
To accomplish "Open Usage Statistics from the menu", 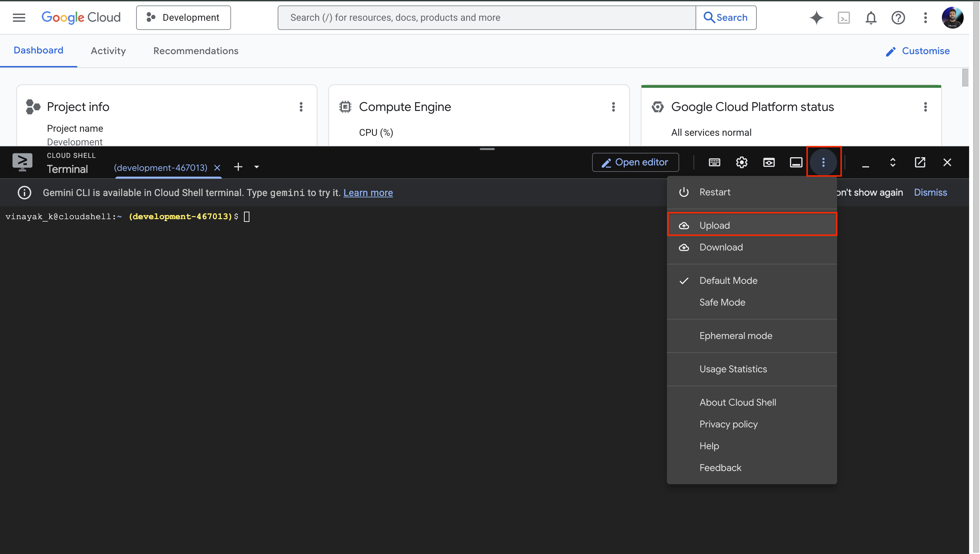I will click(x=752, y=369).
